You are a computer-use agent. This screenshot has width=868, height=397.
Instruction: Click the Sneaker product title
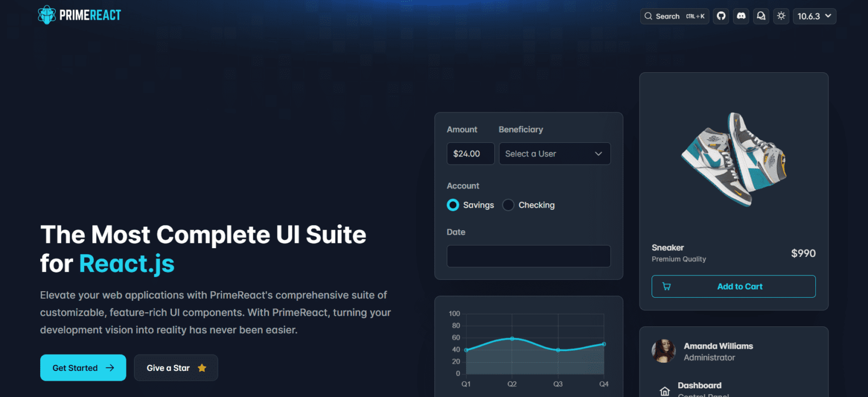(668, 248)
